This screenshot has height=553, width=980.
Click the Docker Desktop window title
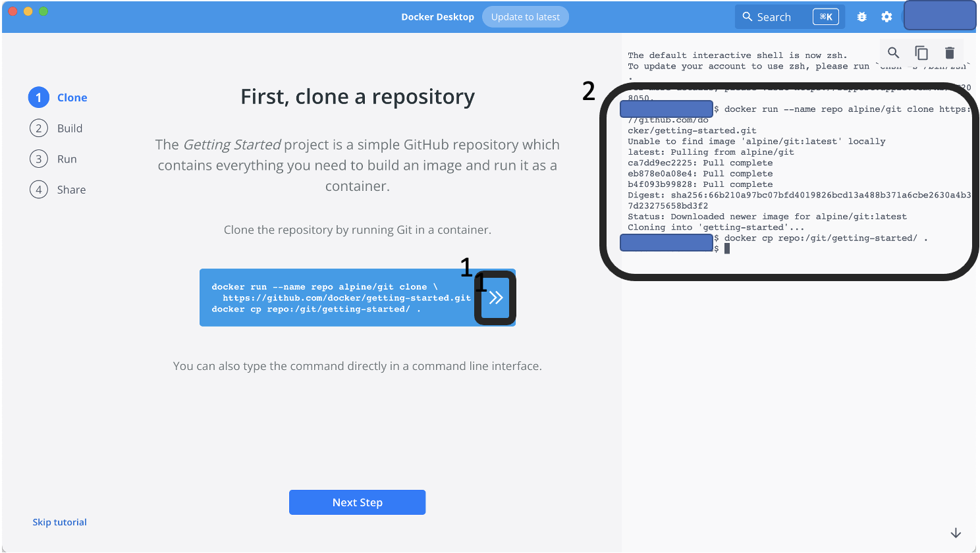(438, 17)
